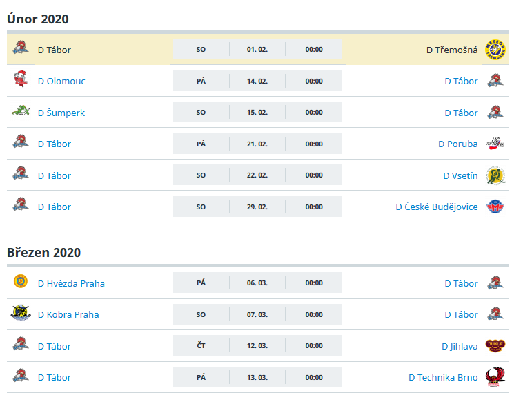Click the České Budějovice Motor logo

point(495,207)
